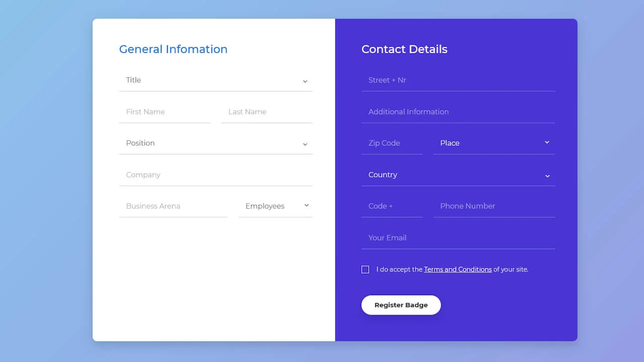Click the Phone Number field
The image size is (644, 362).
pyautogui.click(x=494, y=206)
